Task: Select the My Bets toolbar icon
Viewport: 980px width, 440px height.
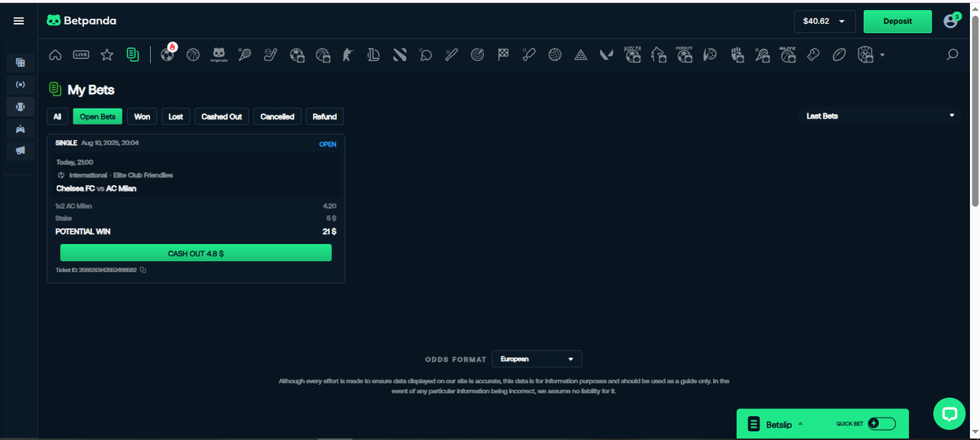Action: (x=133, y=55)
